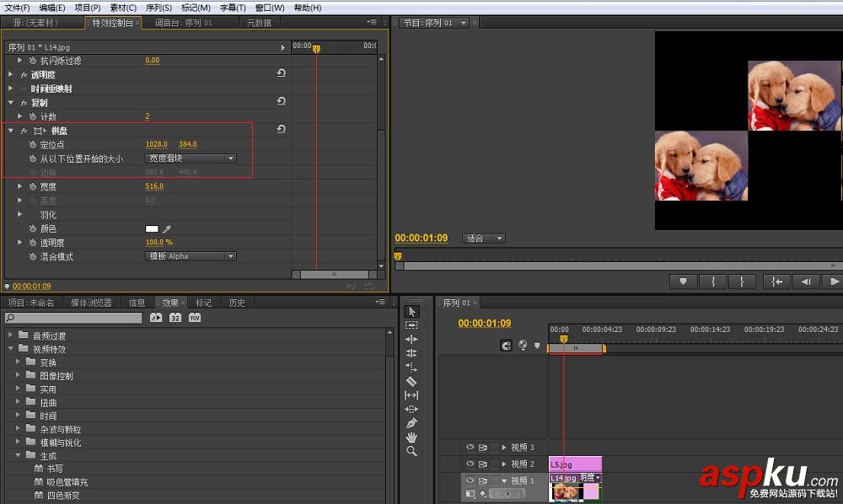The width and height of the screenshot is (843, 504).
Task: Add marker in program monitor
Action: point(684,281)
